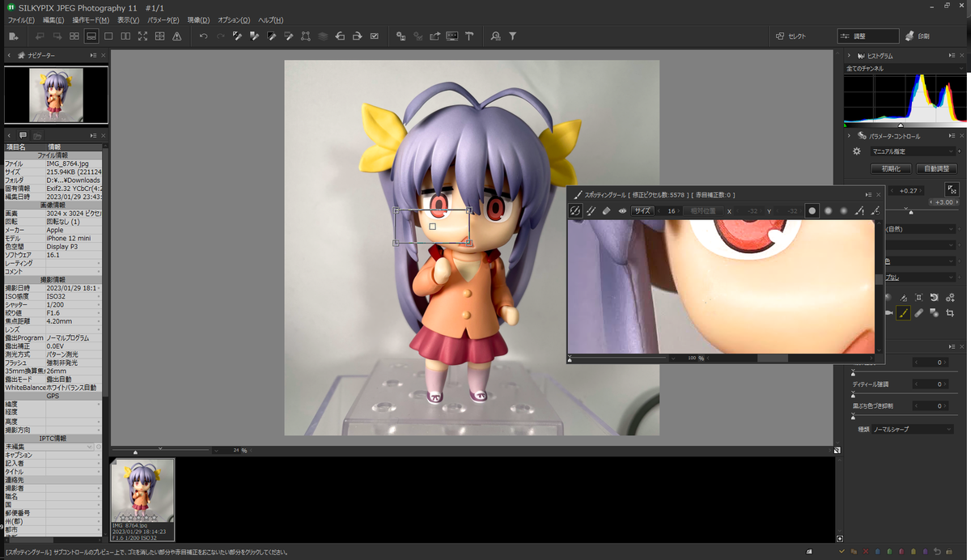971x560 pixels.
Task: Click the highlighted spotting brush icon in parameter panel
Action: [x=903, y=313]
